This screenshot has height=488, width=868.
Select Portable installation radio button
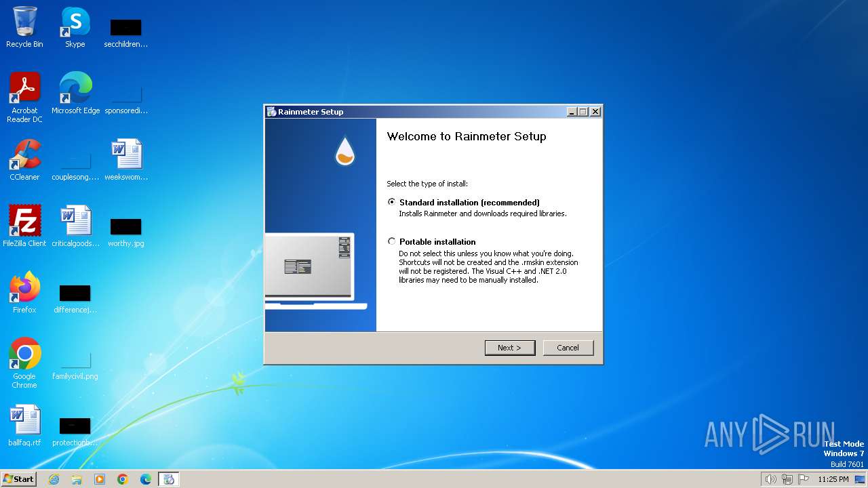(391, 241)
